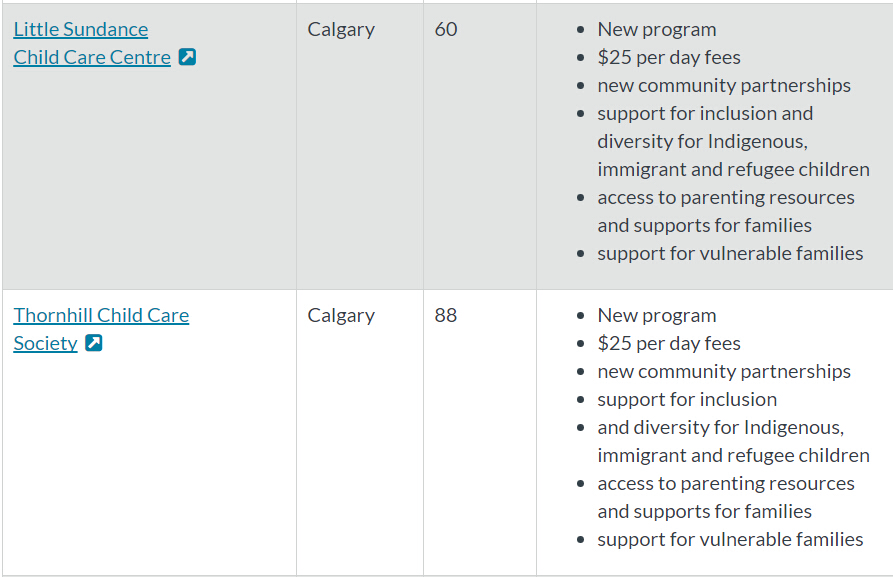The height and width of the screenshot is (577, 893).
Task: Click 'support for vulnerable families' in Little Sundance row
Action: [x=730, y=253]
